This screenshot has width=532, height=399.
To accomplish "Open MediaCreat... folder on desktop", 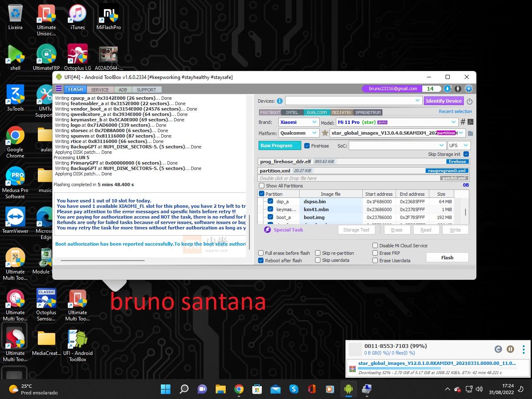I will [46, 343].
